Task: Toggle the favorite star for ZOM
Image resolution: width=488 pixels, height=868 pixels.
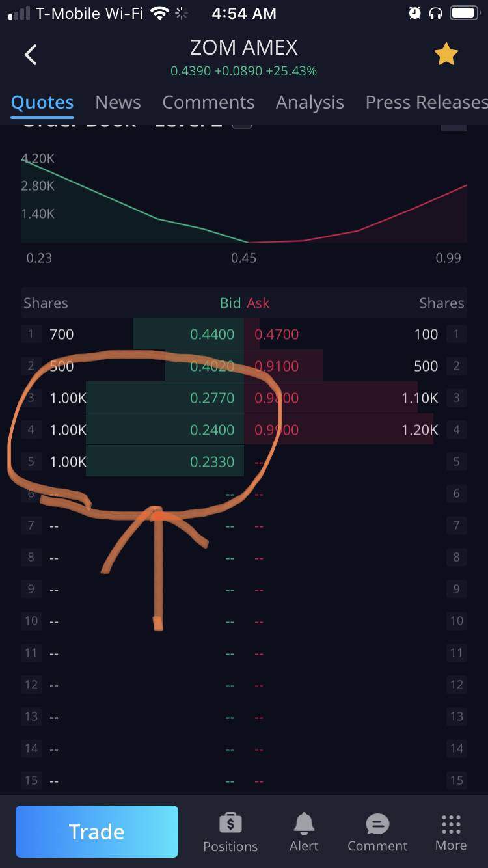Action: point(446,55)
